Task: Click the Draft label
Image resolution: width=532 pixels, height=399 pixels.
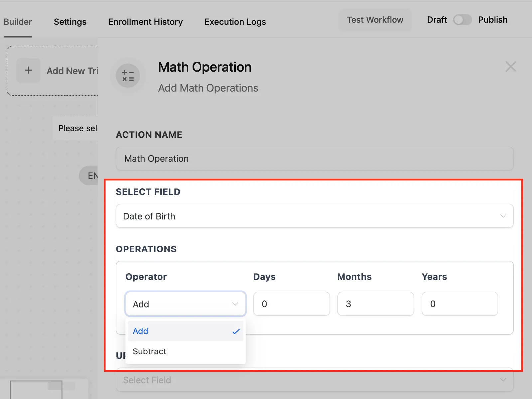Action: 437,20
